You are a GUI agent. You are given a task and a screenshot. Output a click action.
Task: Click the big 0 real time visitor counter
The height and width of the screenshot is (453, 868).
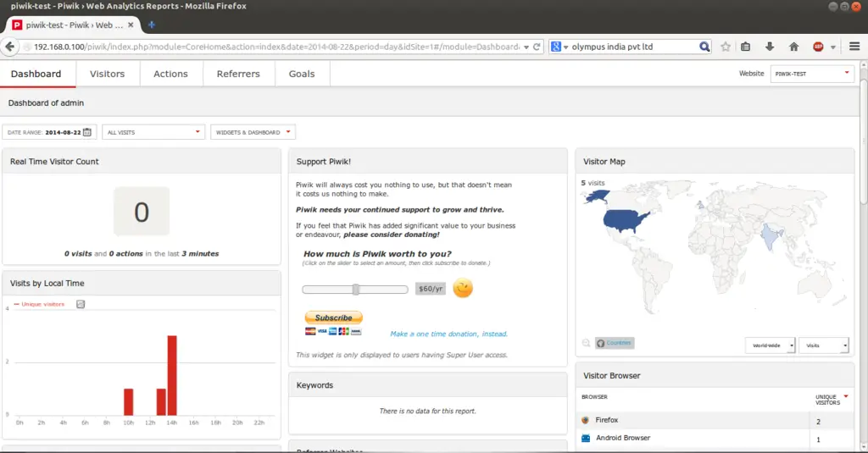click(142, 212)
